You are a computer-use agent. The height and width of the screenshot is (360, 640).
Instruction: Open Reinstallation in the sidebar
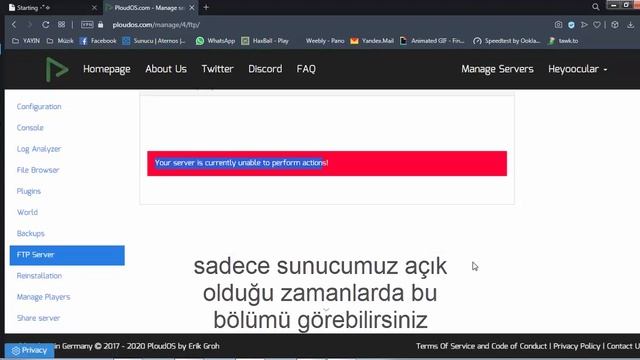39,276
